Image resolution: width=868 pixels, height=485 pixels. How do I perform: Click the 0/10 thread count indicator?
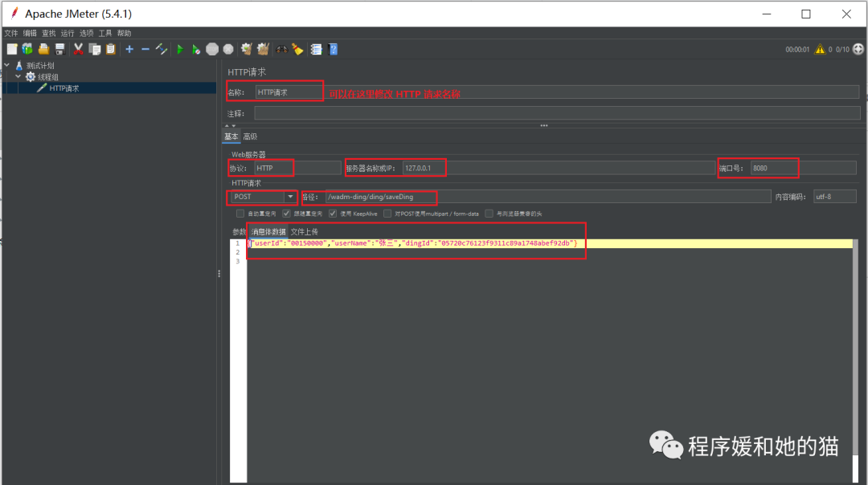pos(842,49)
